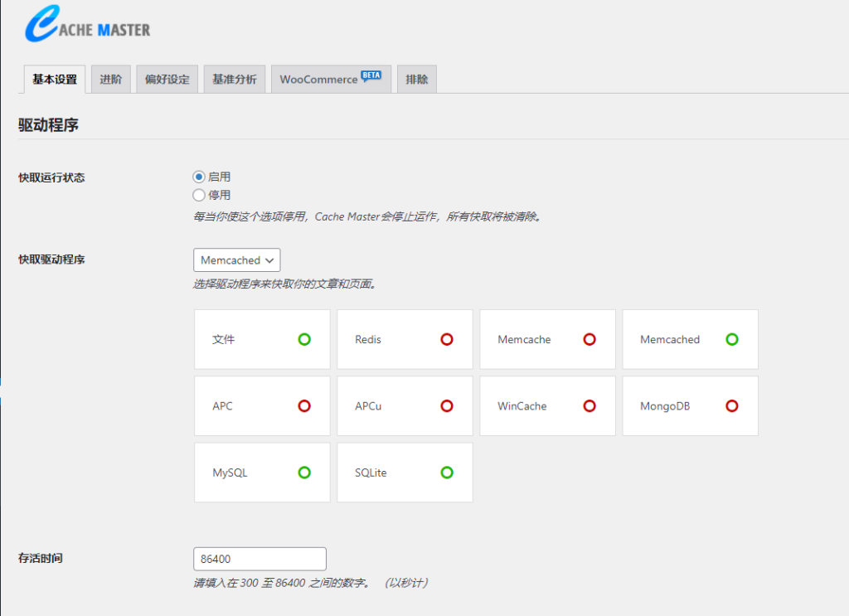849x616 pixels.
Task: Click the 文件 driver label
Action: (223, 339)
